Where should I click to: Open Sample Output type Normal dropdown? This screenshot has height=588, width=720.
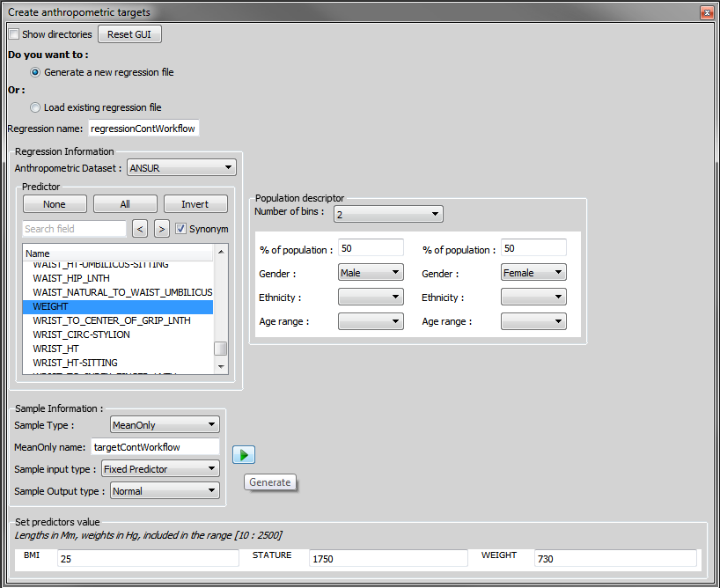165,490
